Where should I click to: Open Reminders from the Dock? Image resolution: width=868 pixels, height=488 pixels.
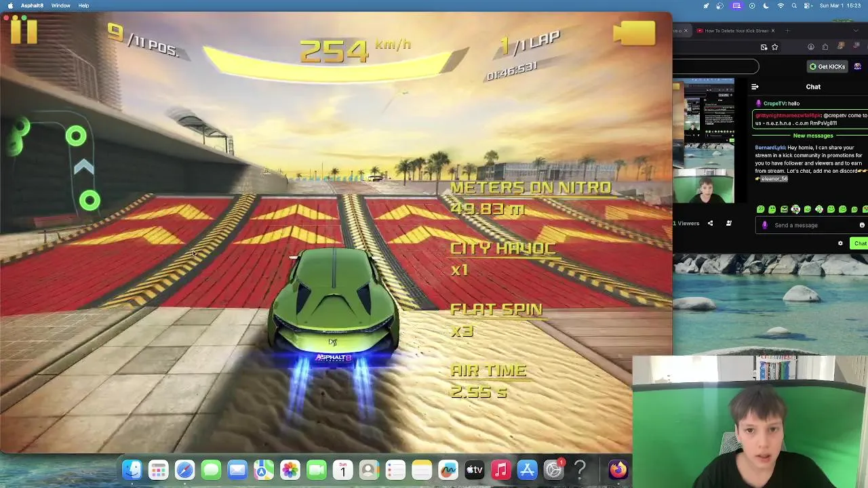point(395,470)
